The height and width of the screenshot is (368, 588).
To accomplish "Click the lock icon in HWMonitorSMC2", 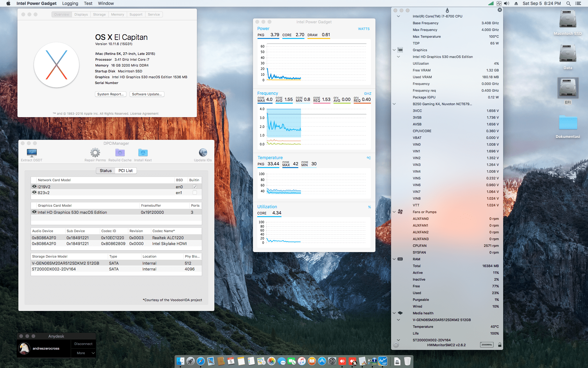I will tap(500, 345).
